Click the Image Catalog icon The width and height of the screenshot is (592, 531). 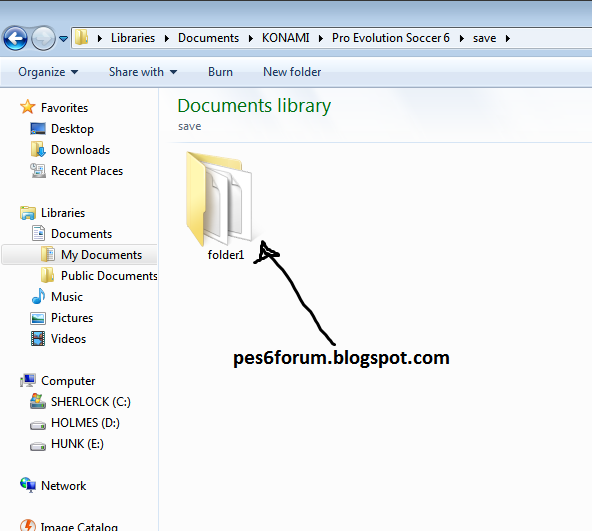[28, 525]
